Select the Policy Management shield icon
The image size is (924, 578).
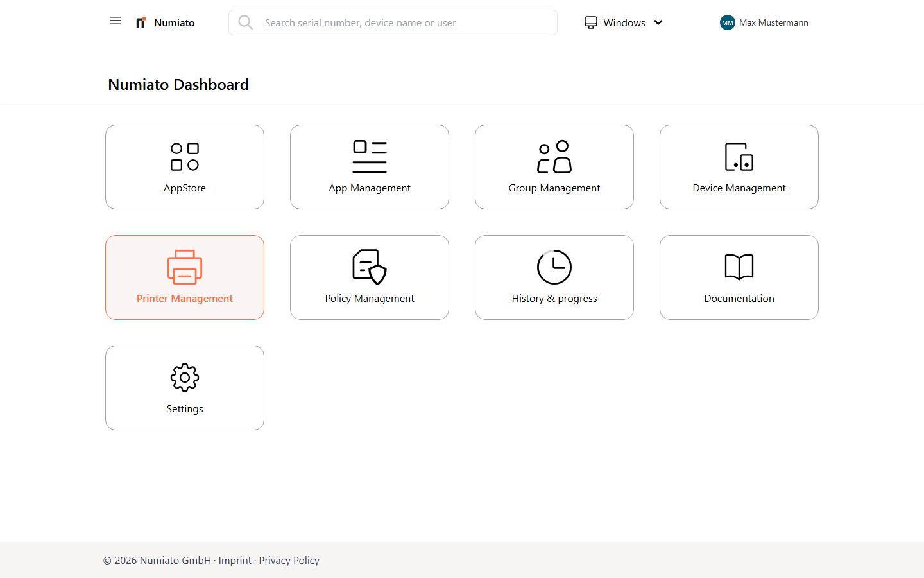coord(369,267)
